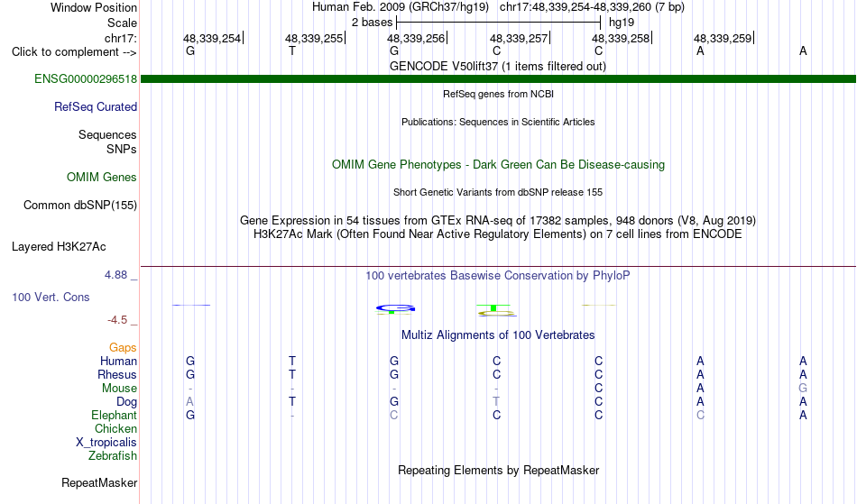Click 'RefSeq genes from NCBI' title
This screenshot has width=857, height=504.
pos(498,94)
